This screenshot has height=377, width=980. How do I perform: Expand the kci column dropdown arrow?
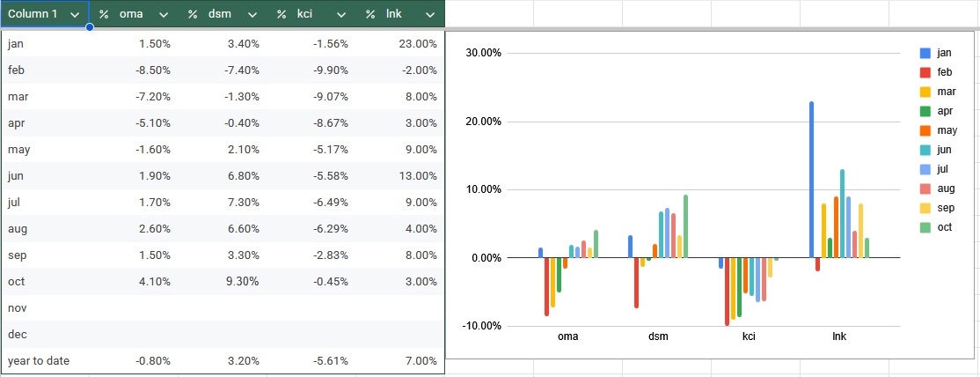click(x=341, y=14)
